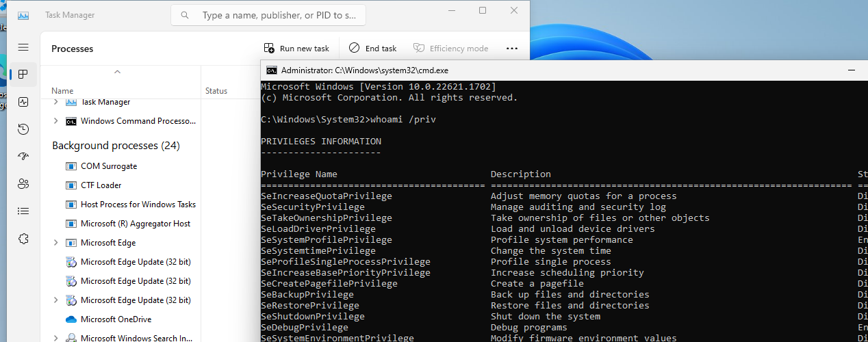Expand the Microsoft Edge process group

(55, 243)
